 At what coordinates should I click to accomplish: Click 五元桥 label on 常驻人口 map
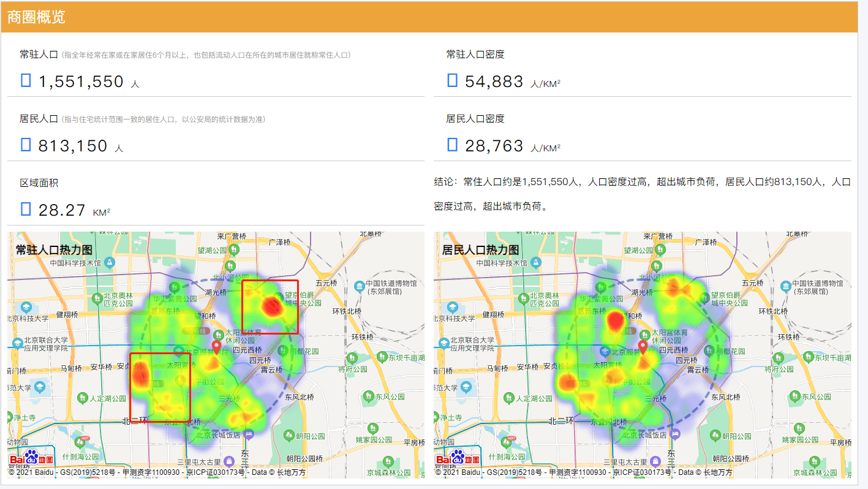[326, 283]
